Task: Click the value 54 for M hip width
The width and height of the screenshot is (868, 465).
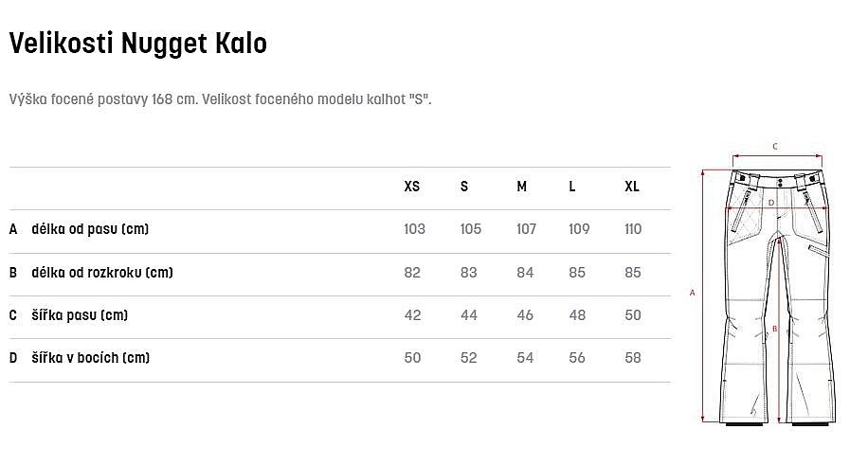Action: tap(525, 358)
